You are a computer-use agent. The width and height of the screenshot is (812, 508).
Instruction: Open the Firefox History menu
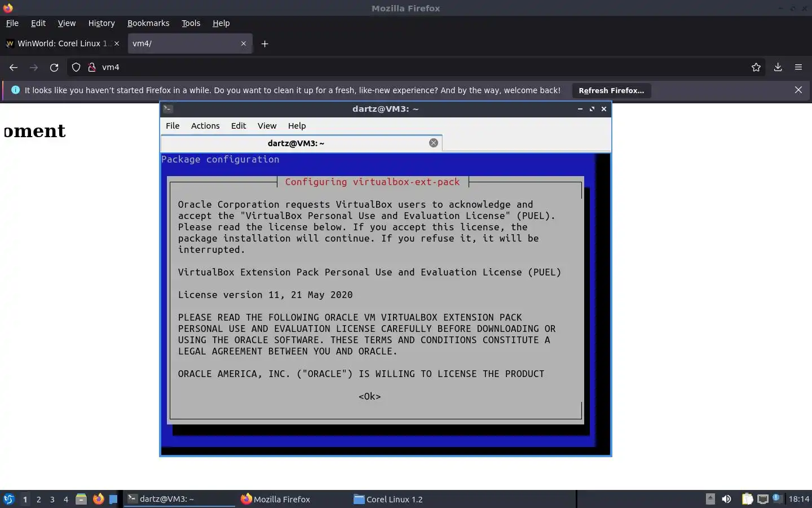click(x=101, y=23)
